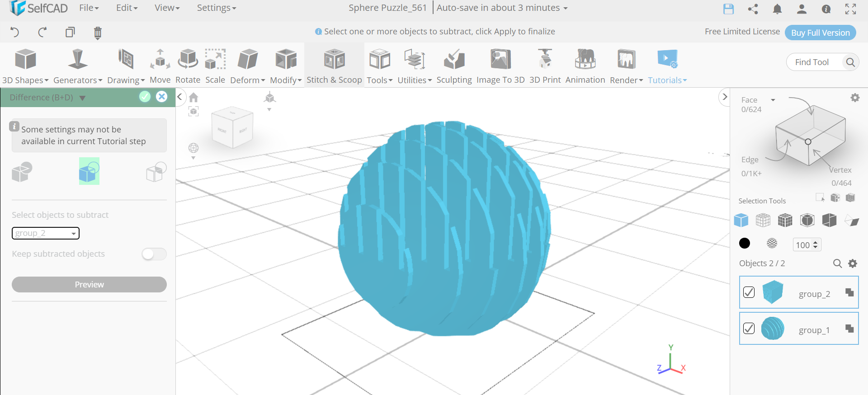Click the Buy Full Version button

point(820,33)
